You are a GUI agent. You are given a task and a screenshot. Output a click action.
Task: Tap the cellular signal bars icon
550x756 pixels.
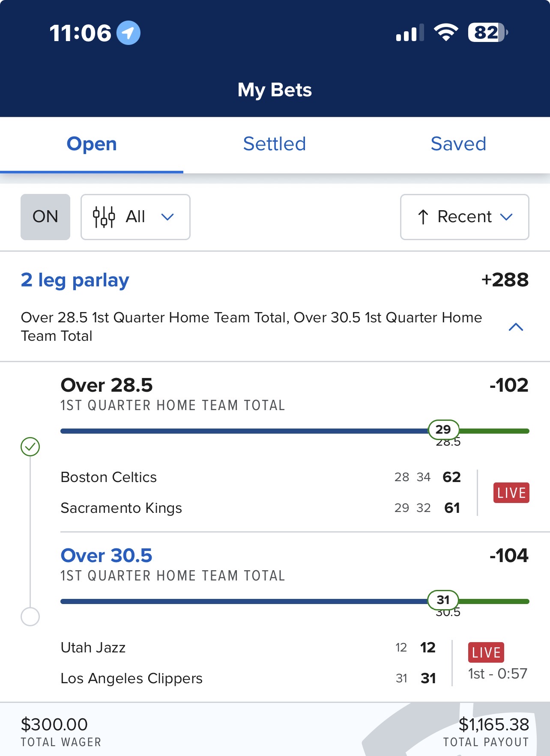click(410, 33)
